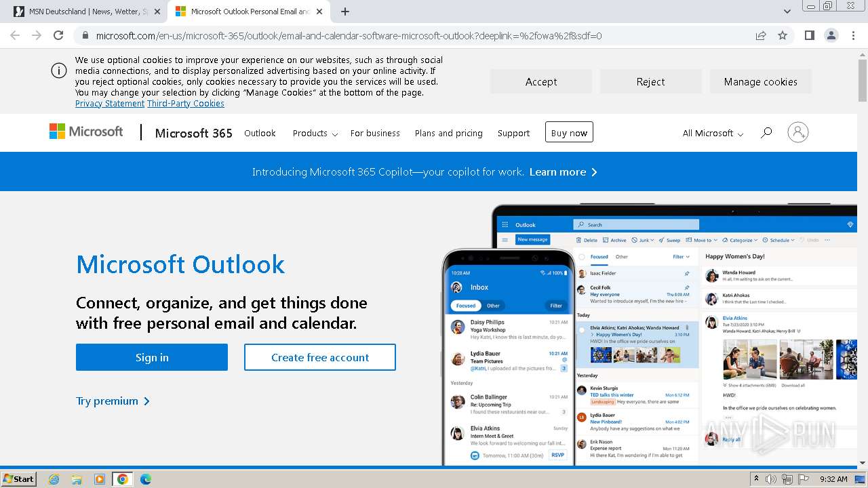Open Chrome three-dot menu
This screenshot has height=488, width=868.
point(853,35)
